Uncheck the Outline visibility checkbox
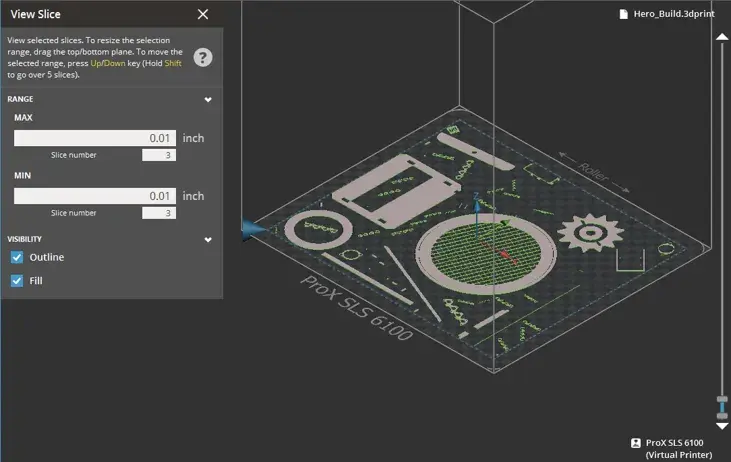Image resolution: width=731 pixels, height=462 pixels. (17, 257)
